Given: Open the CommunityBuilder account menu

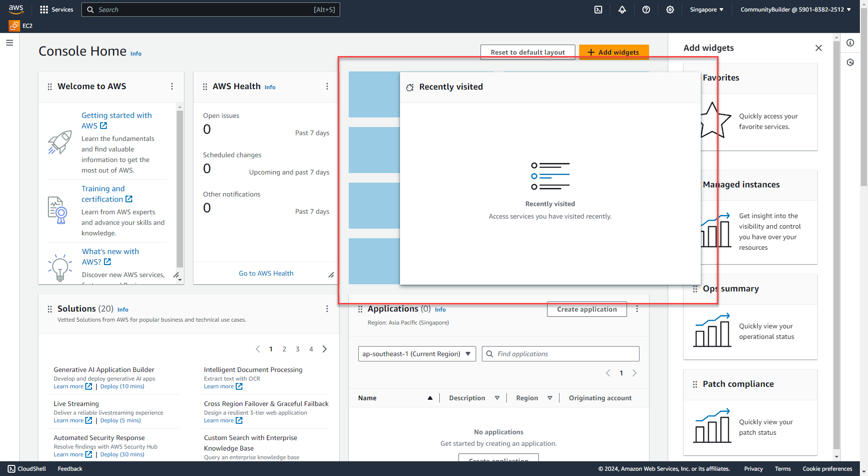Looking at the screenshot, I should 796,10.
